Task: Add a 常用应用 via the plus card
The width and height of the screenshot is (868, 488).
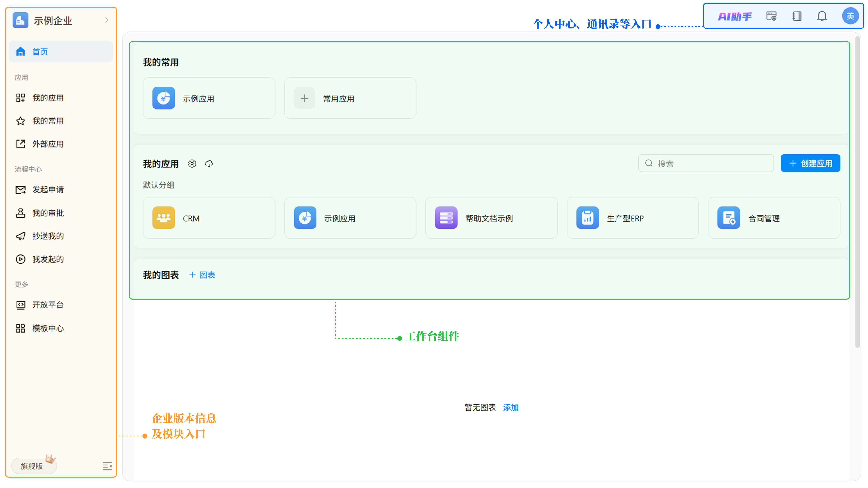Action: coord(350,98)
